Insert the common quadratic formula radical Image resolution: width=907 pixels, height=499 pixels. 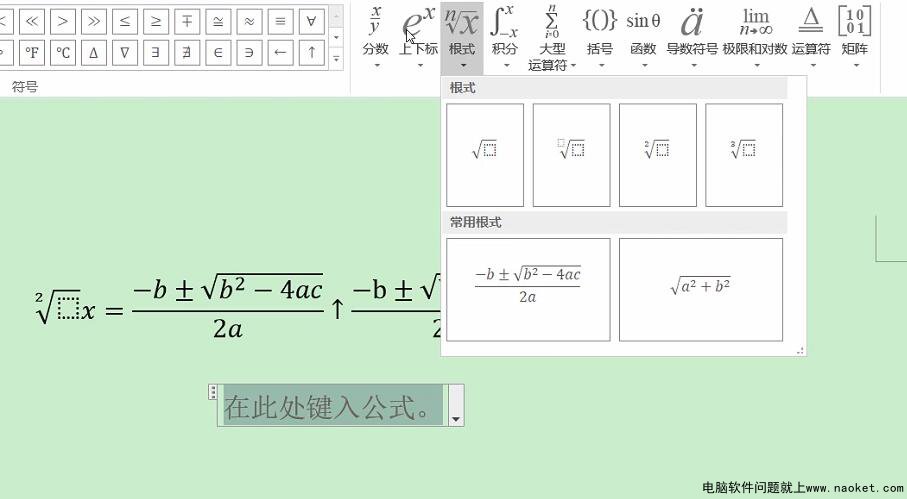tap(528, 289)
